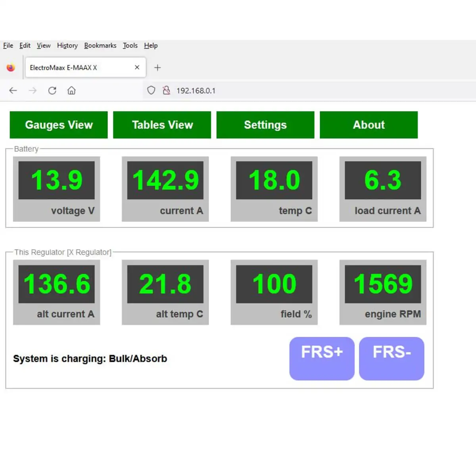Screen dimensions: 476x476
Task: Open the Tools menu
Action: pyautogui.click(x=130, y=46)
